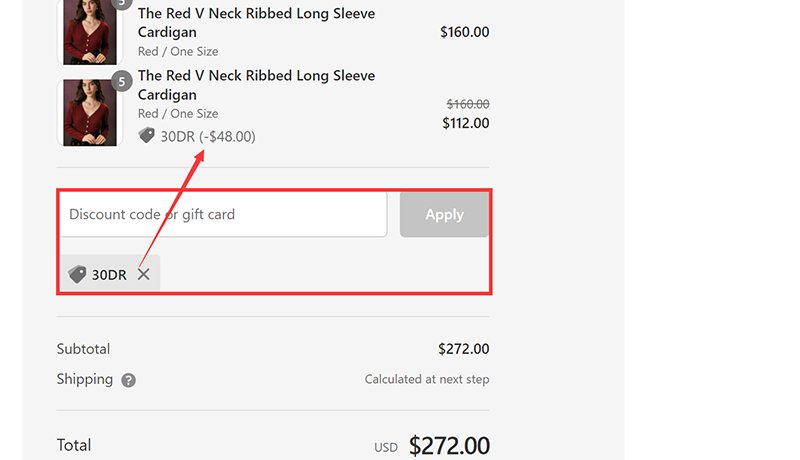Click quantity badge 5 on discounted cardigan
The height and width of the screenshot is (460, 800).
122,82
